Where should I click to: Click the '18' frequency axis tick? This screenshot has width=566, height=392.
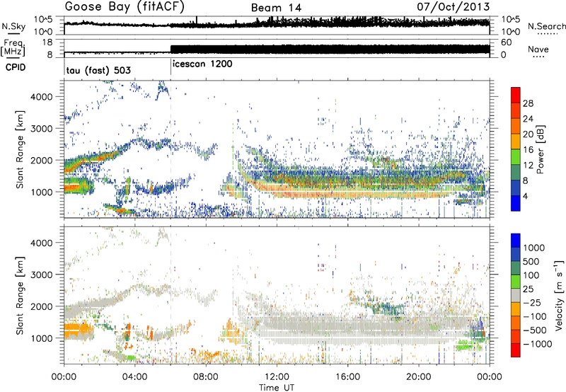click(47, 42)
